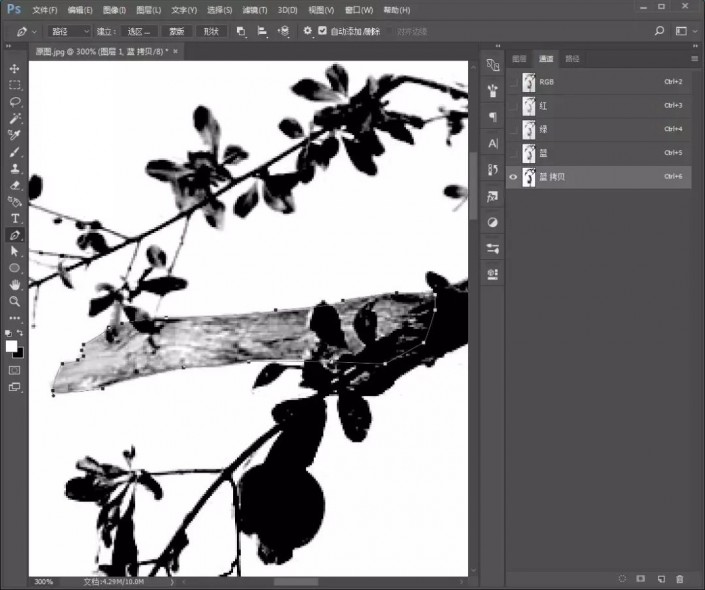Click the 形状 button in options bar

pyautogui.click(x=211, y=31)
